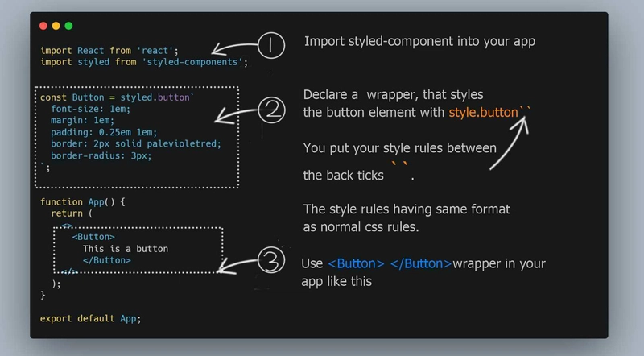Click the 'react' import string

coord(155,51)
